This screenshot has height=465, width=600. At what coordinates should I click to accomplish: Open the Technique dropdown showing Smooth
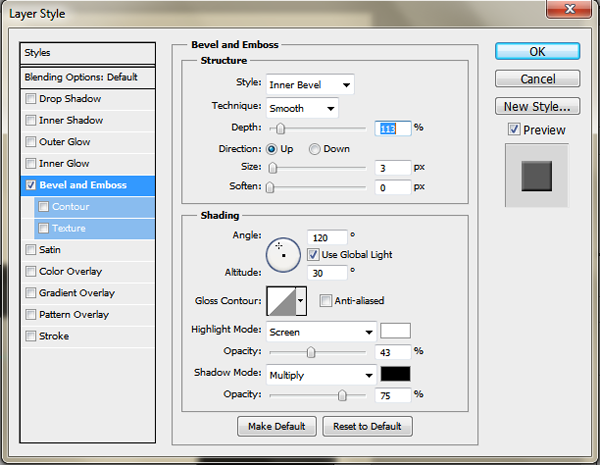click(302, 108)
